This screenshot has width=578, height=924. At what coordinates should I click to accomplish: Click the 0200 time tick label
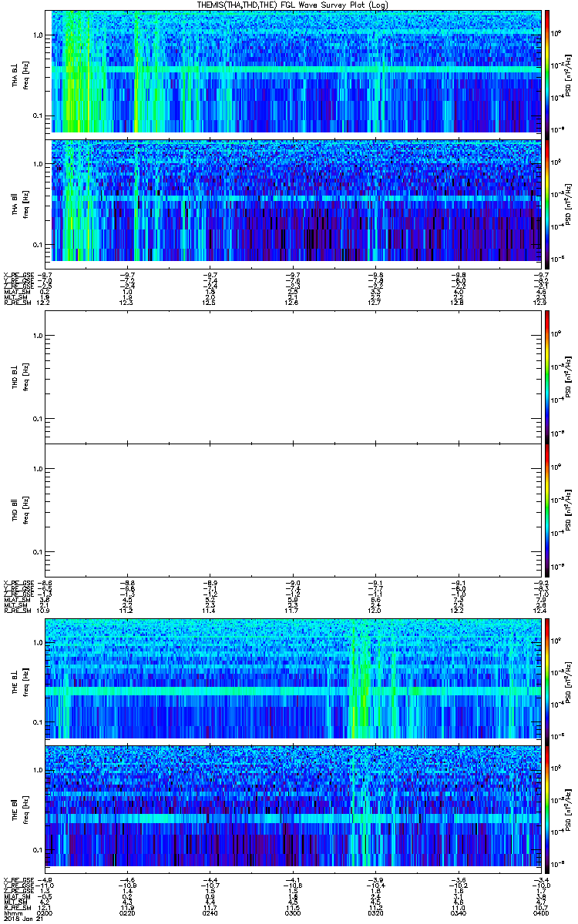click(45, 912)
